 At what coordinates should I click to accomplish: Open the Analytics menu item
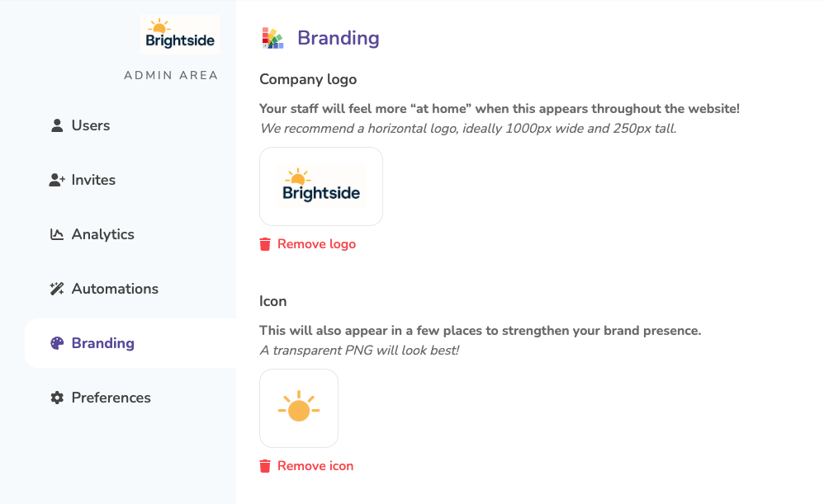pyautogui.click(x=102, y=234)
